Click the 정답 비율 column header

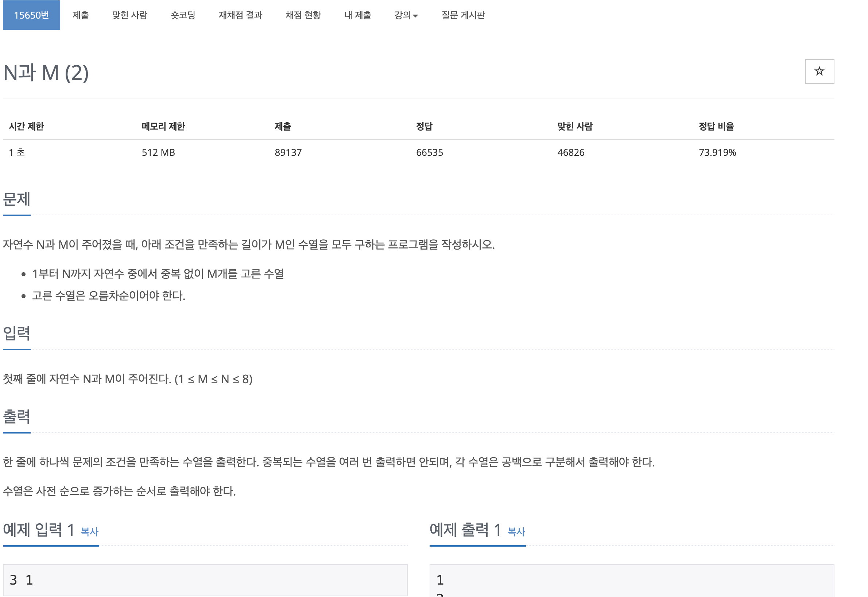point(716,126)
